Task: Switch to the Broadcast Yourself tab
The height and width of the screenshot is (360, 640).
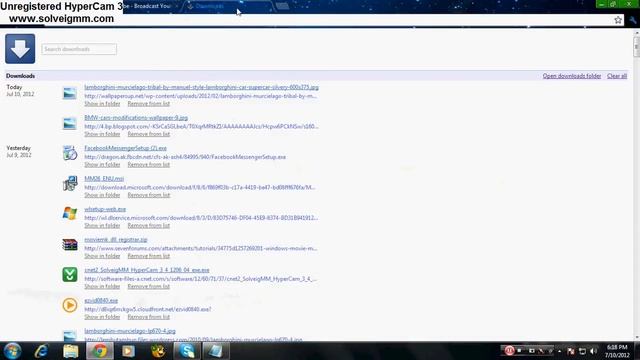Action: (x=151, y=6)
